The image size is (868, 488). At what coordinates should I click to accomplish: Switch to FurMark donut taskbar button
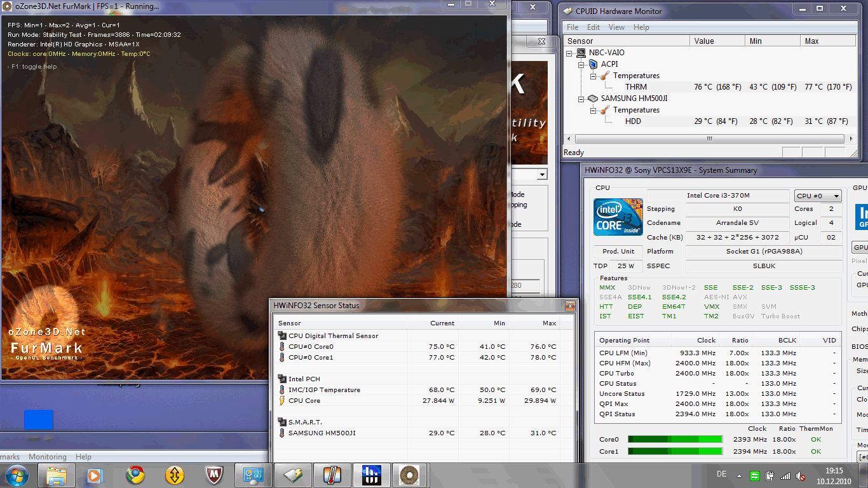pyautogui.click(x=410, y=475)
